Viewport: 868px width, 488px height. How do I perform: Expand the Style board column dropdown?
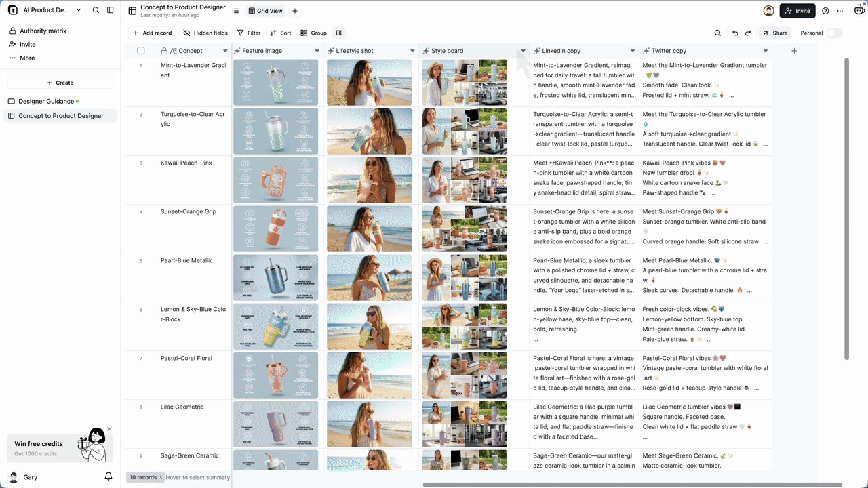pos(523,51)
